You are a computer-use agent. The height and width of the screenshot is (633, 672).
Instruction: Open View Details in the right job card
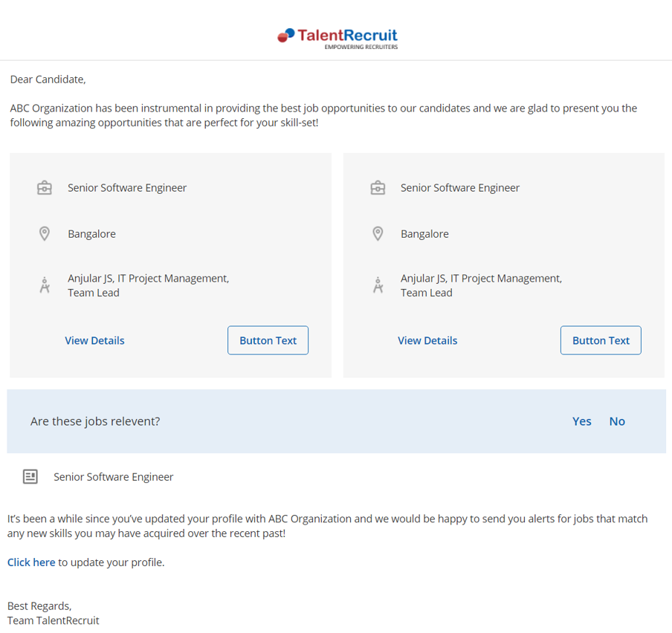(427, 340)
